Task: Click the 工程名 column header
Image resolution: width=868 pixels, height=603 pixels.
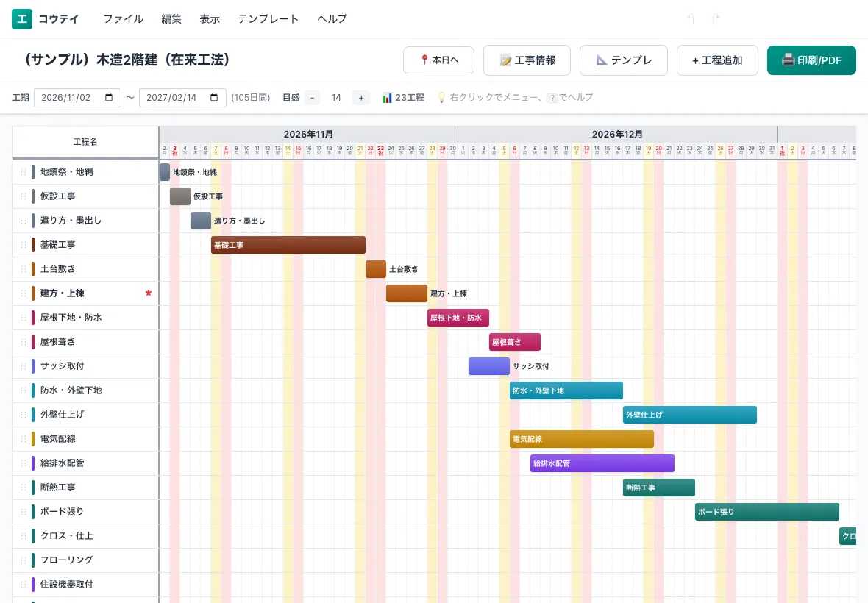Action: tap(85, 142)
